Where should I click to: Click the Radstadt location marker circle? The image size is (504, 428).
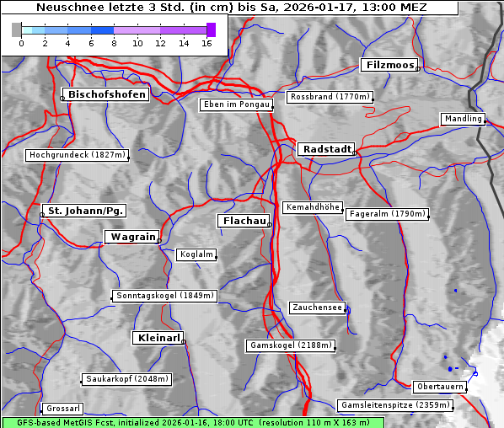[x=354, y=153]
